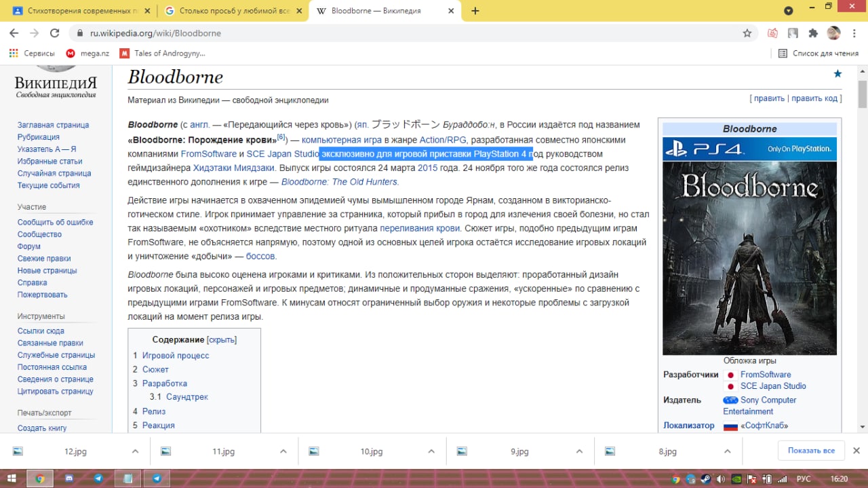Screen dimensions: 868x488
Task: Open Ссылки сюда in tools
Action: pos(41,331)
